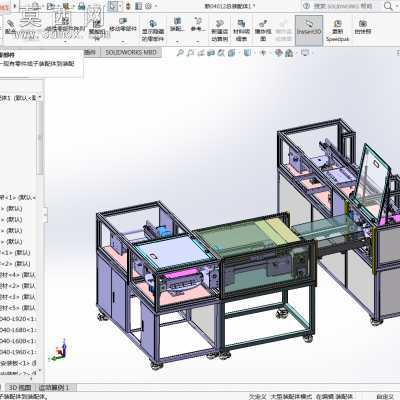
Task: Click 欠定义 status bar text
Action: [x=258, y=396]
